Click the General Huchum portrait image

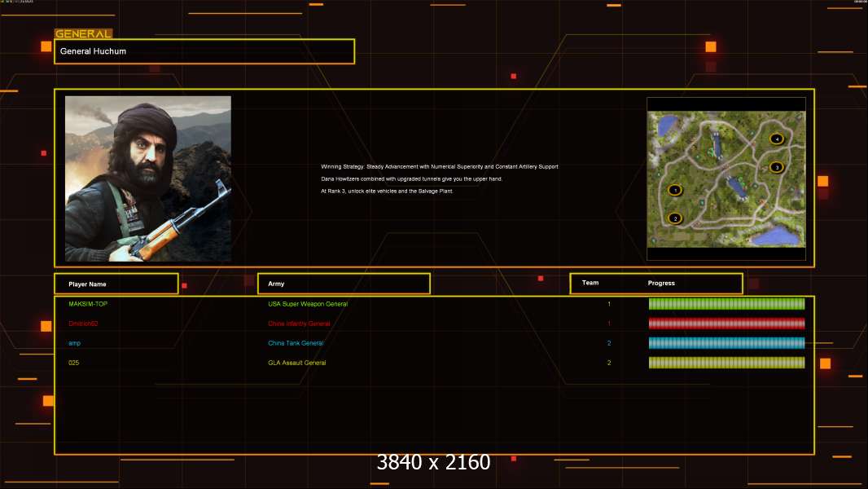[x=148, y=178]
